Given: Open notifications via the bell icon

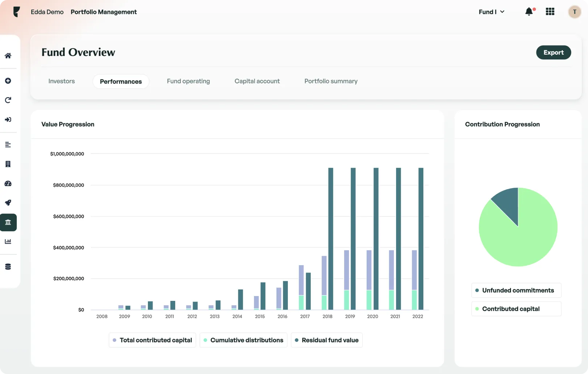Looking at the screenshot, I should pyautogui.click(x=529, y=12).
